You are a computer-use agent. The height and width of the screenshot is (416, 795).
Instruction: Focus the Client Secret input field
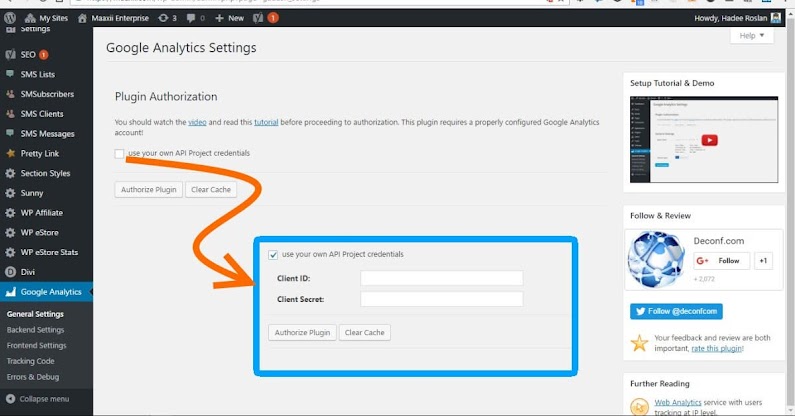pyautogui.click(x=442, y=299)
